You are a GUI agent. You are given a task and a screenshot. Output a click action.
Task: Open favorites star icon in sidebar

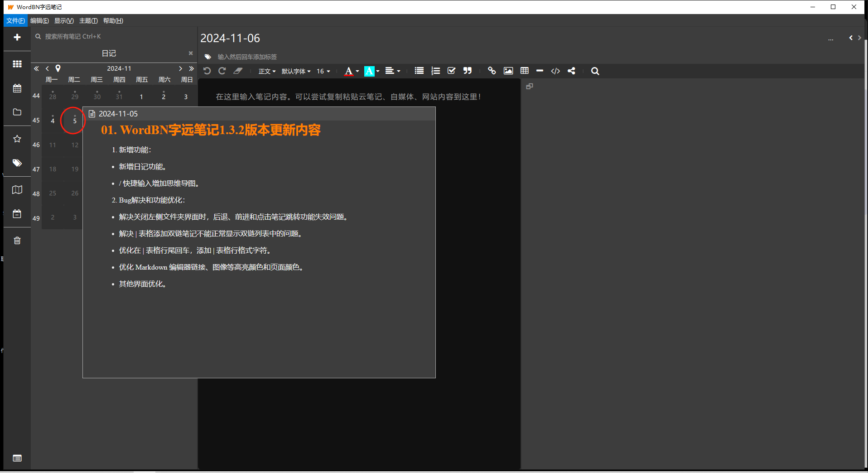point(17,139)
